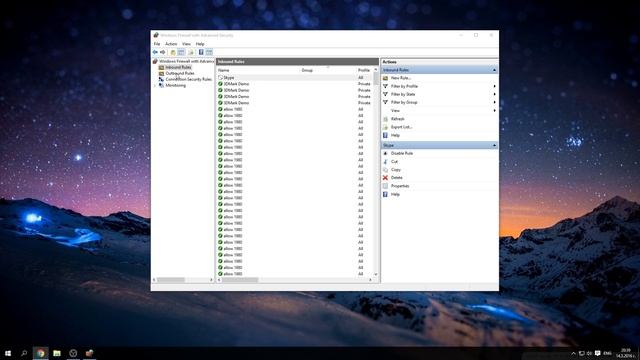640x360 pixels.
Task: Click the rules list horizontal scrollbar thumb
Action: point(240,280)
